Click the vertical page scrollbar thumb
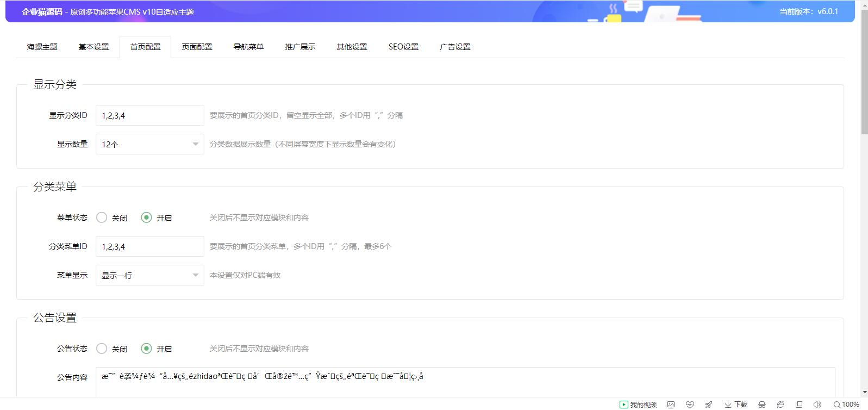The width and height of the screenshot is (868, 410). click(x=864, y=71)
